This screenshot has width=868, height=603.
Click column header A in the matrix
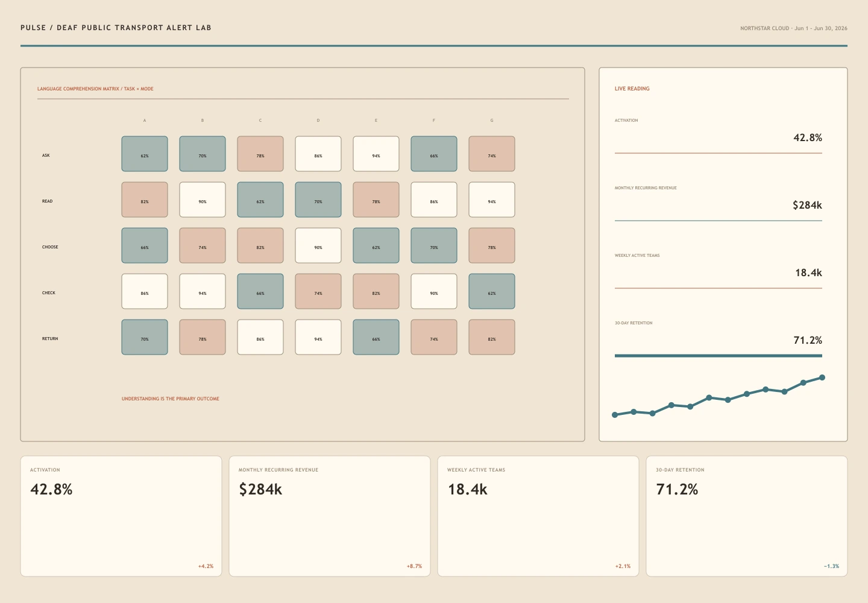pyautogui.click(x=145, y=121)
